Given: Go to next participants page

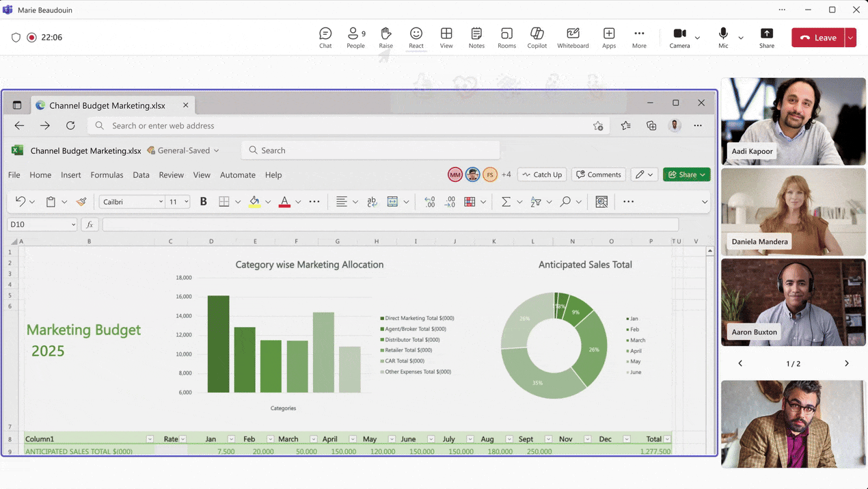Looking at the screenshot, I should pyautogui.click(x=846, y=364).
